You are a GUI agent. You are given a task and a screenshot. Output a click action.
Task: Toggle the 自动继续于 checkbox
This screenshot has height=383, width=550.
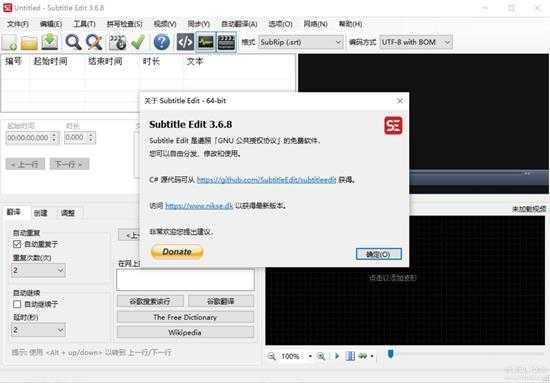pyautogui.click(x=17, y=304)
